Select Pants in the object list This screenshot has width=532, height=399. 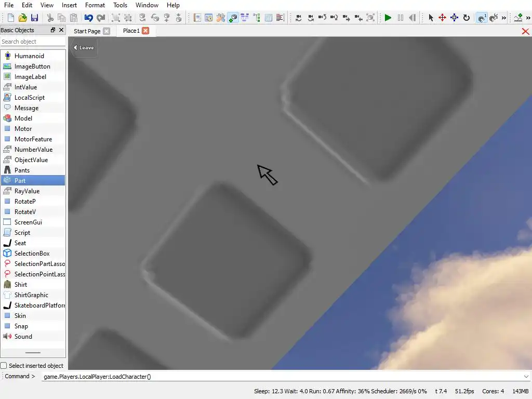[x=33, y=170]
